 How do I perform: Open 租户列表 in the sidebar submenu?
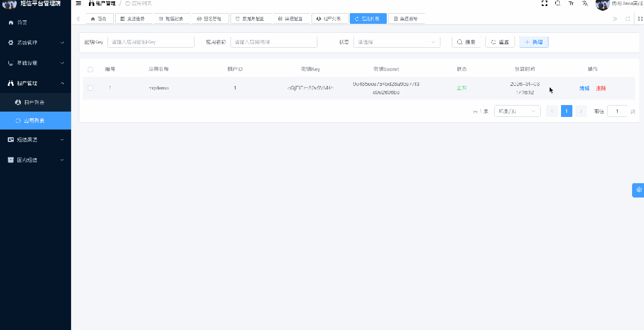[x=35, y=102]
